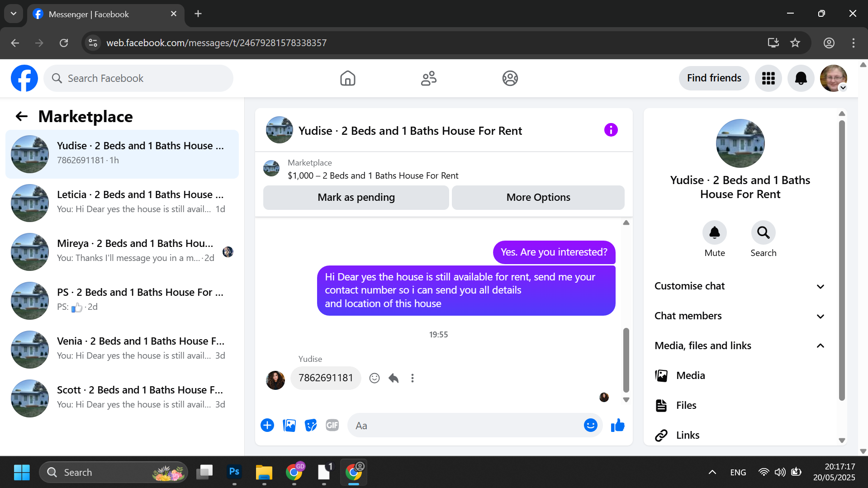868x488 pixels.
Task: Open the conversation information icon
Action: coord(611,130)
